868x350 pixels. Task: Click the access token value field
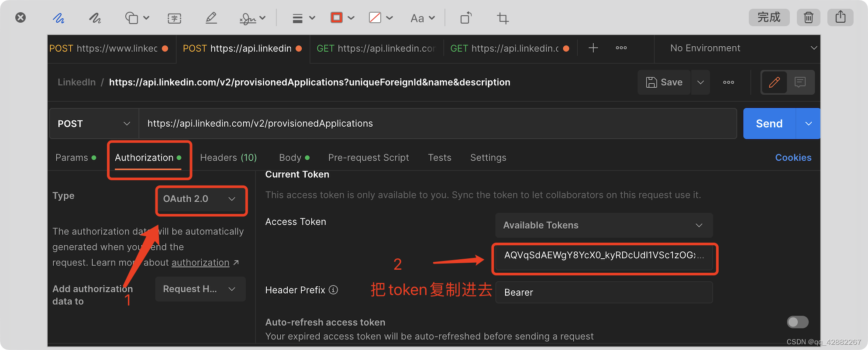[604, 256]
